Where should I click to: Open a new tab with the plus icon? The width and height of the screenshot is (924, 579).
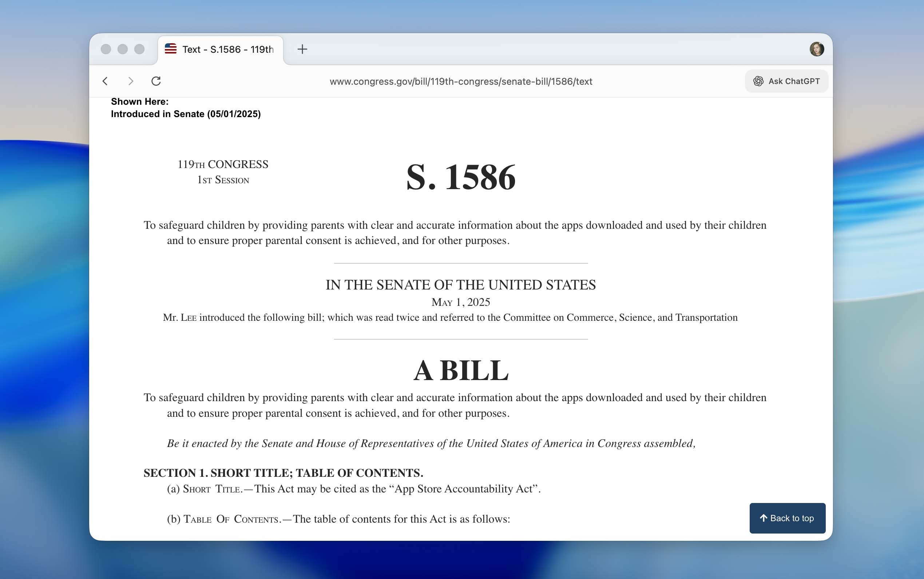[x=302, y=49]
